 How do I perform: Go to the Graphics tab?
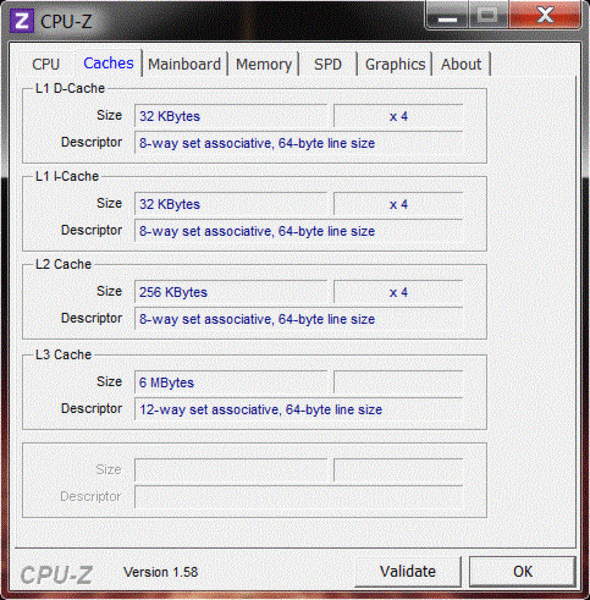[x=395, y=64]
